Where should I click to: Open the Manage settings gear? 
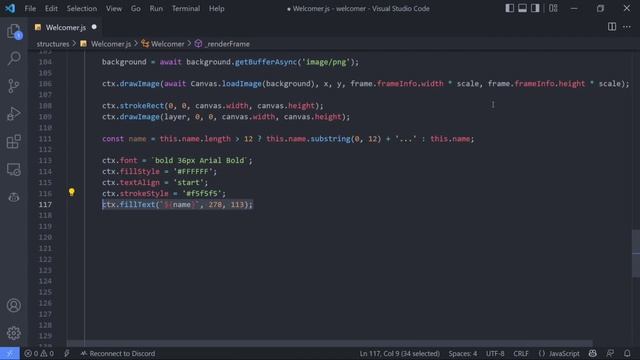[13, 333]
